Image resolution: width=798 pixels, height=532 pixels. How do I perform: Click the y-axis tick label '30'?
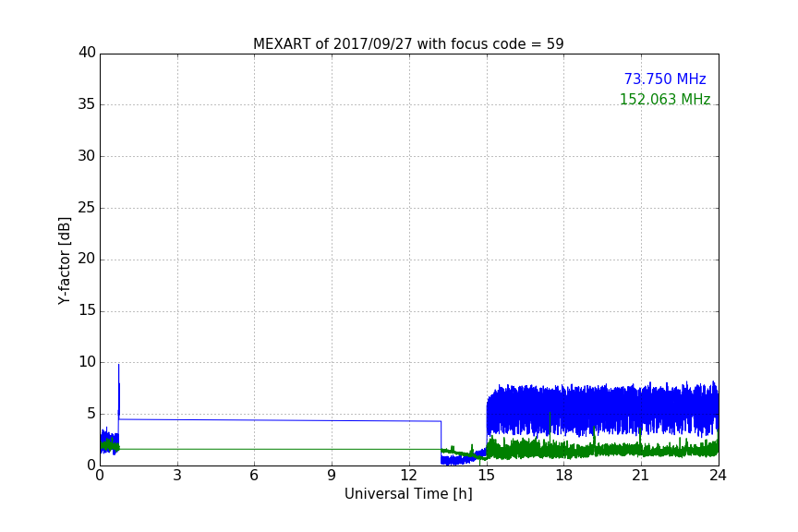pyautogui.click(x=87, y=156)
